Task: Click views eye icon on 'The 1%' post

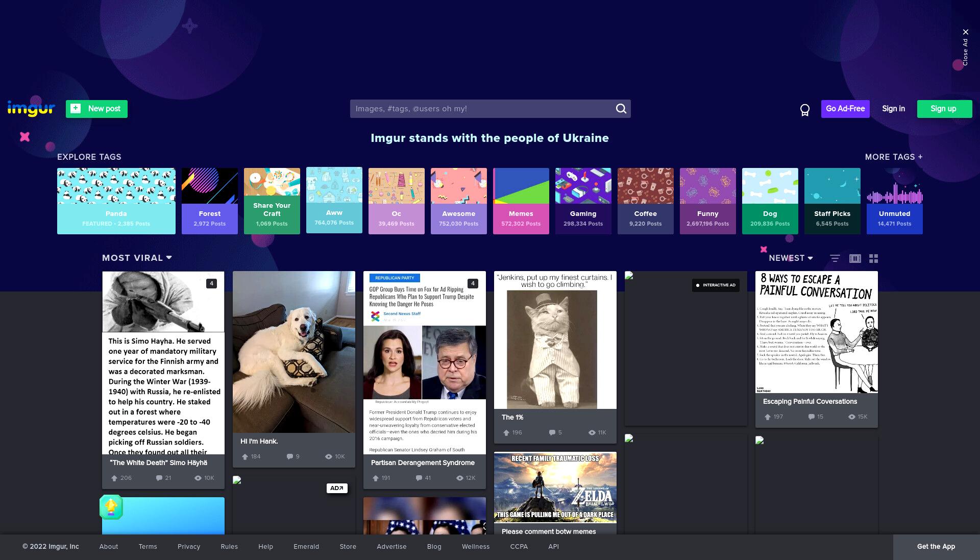Action: pos(592,432)
